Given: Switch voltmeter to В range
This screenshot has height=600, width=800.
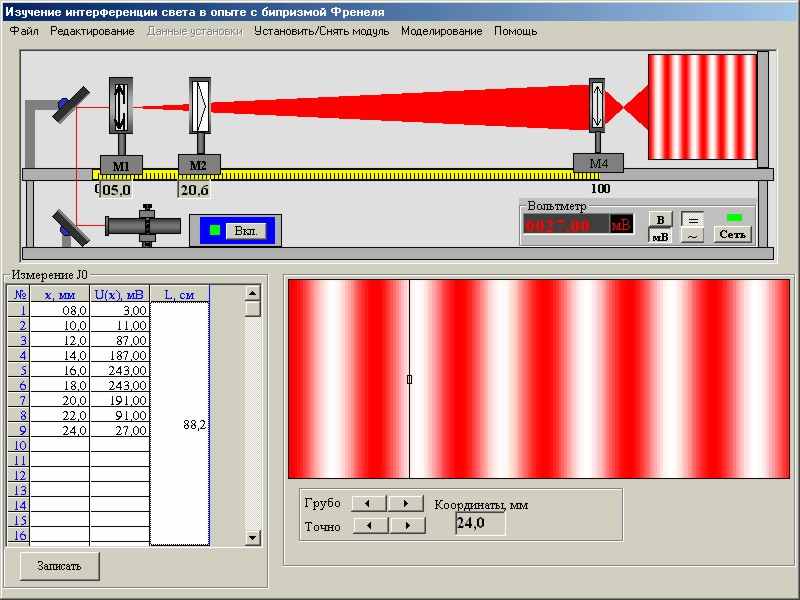Looking at the screenshot, I should 660,220.
